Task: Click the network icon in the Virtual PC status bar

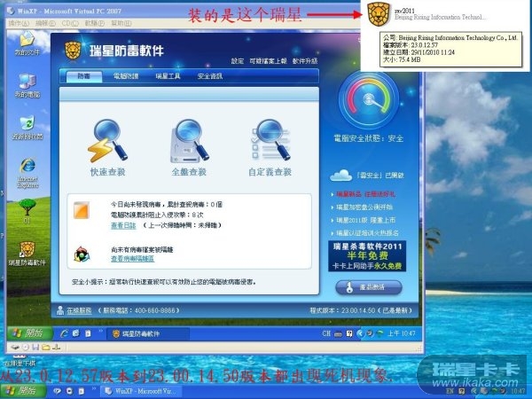Action: click(x=57, y=347)
